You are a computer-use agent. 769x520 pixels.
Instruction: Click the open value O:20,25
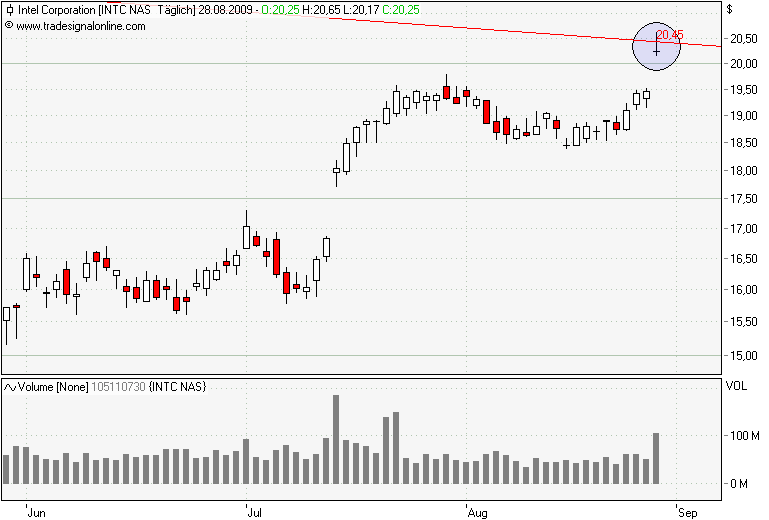coord(280,10)
